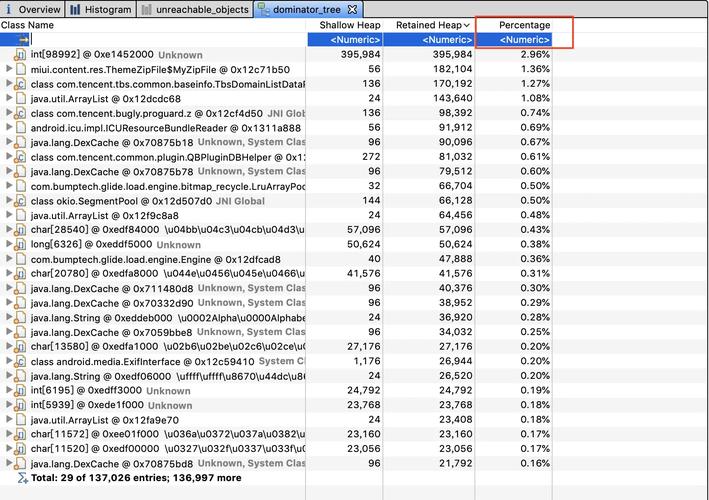This screenshot has width=709, height=500.
Task: Select java.util.ArrayList @ 0x12fa9e70 row
Action: click(x=276, y=420)
